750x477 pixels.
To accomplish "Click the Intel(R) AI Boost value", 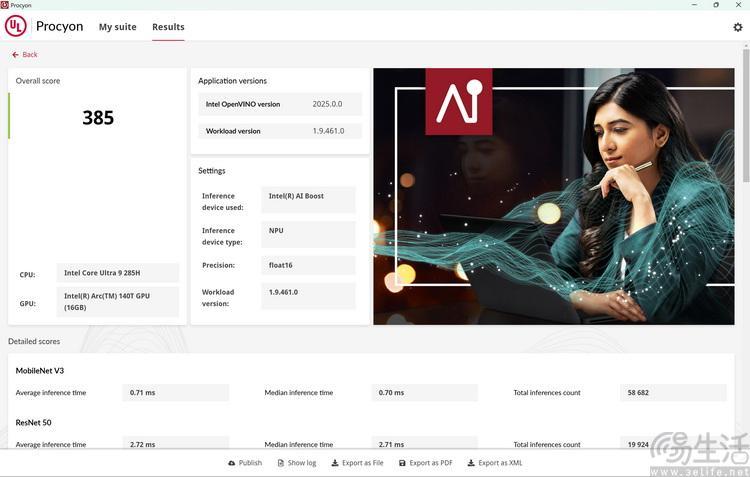I will [x=309, y=200].
